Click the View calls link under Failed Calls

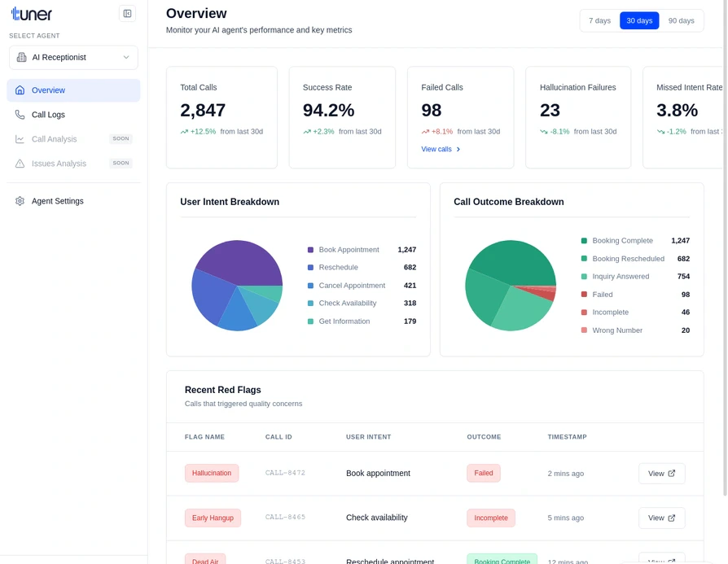pos(437,151)
